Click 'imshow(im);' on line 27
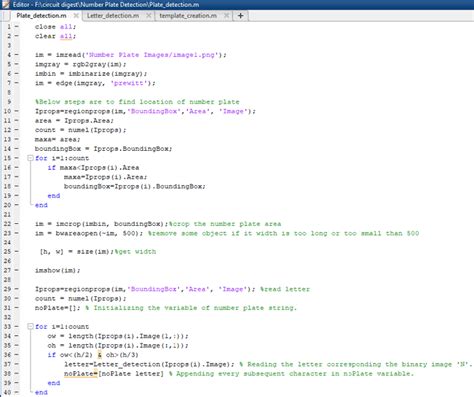 coord(58,270)
